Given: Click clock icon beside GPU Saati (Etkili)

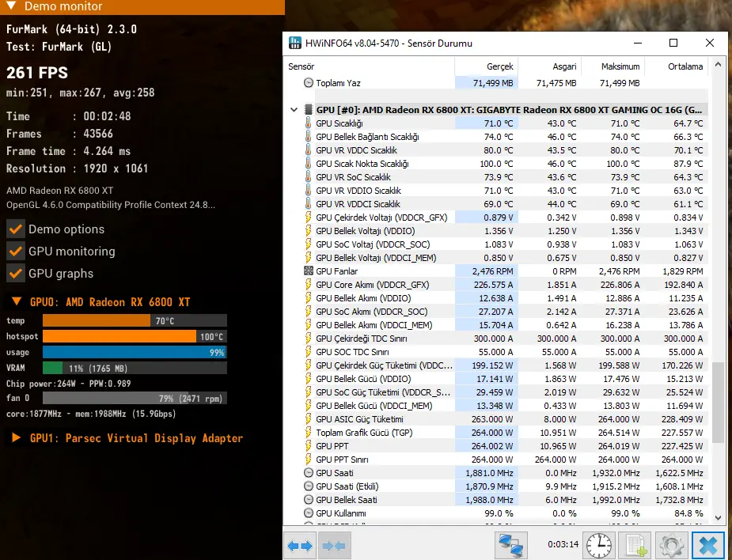Looking at the screenshot, I should click(x=308, y=486).
